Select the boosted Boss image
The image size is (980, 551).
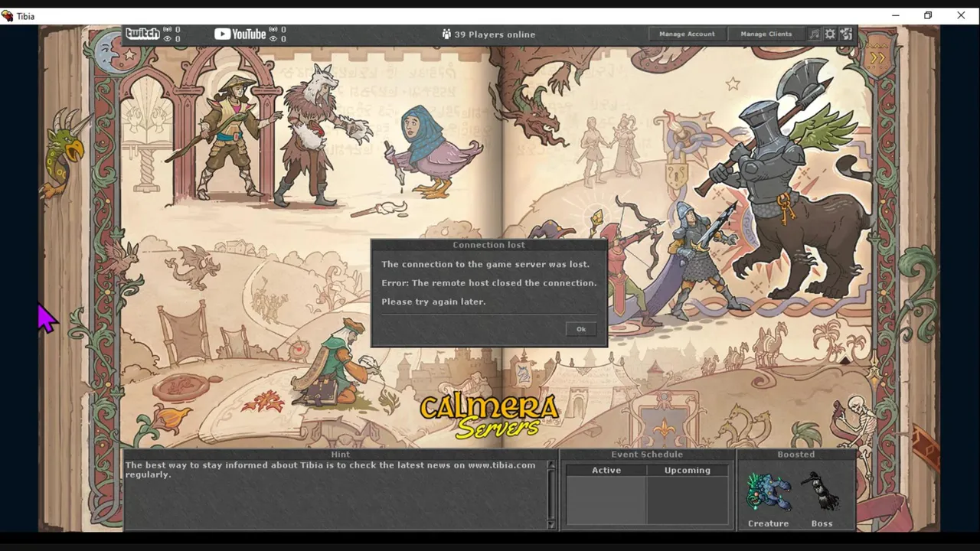tap(822, 492)
